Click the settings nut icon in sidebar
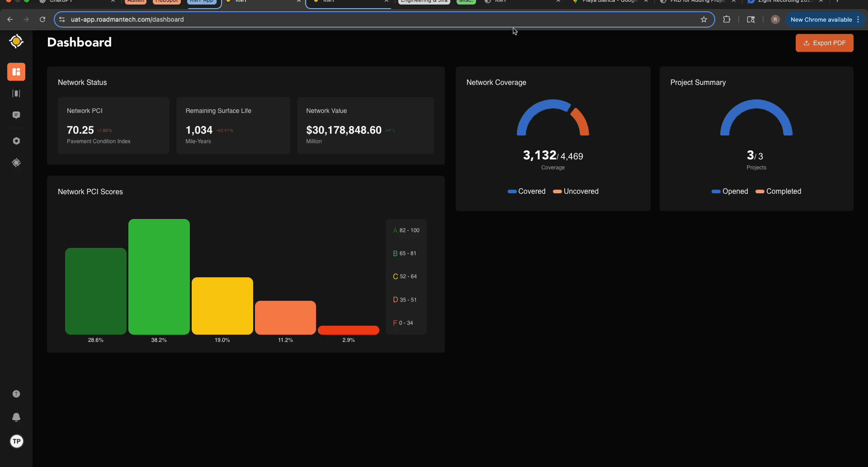The width and height of the screenshot is (868, 467). (16, 140)
